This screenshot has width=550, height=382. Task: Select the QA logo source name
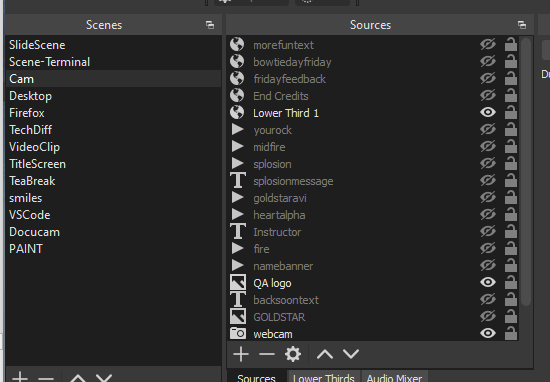pyautogui.click(x=272, y=283)
